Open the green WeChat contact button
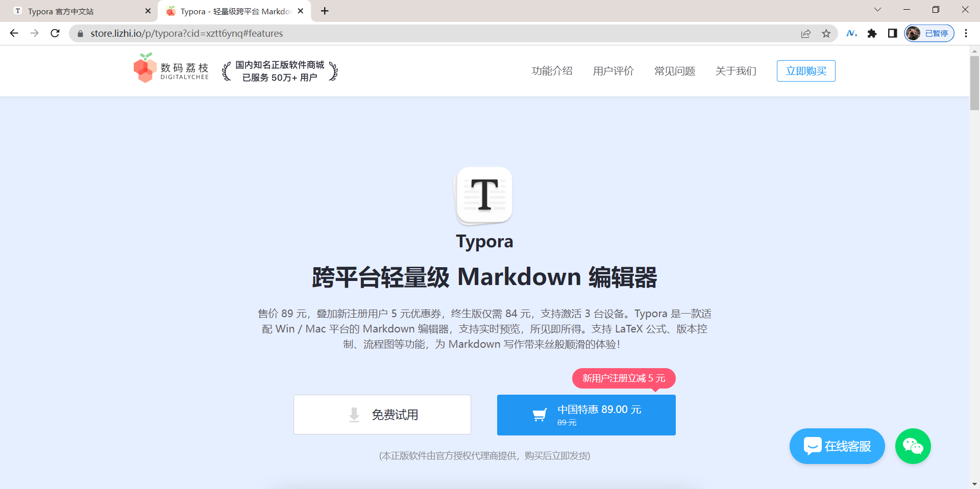This screenshot has width=980, height=489. point(913,446)
